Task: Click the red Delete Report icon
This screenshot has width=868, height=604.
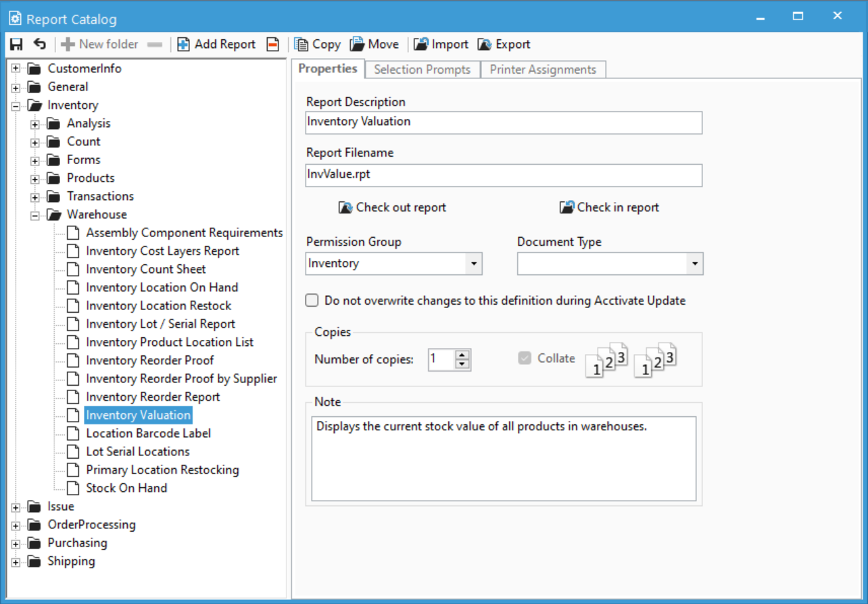Action: pyautogui.click(x=273, y=44)
